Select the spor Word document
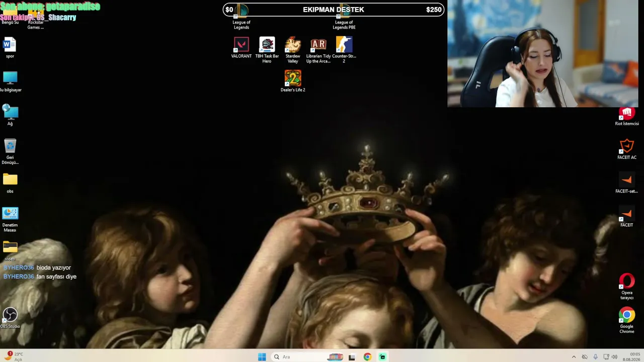 [x=10, y=48]
